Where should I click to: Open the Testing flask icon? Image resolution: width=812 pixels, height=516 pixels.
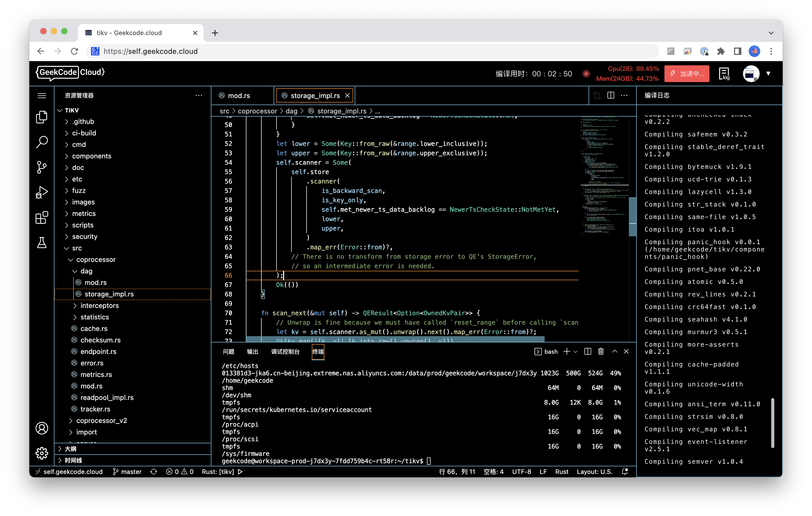tap(42, 243)
